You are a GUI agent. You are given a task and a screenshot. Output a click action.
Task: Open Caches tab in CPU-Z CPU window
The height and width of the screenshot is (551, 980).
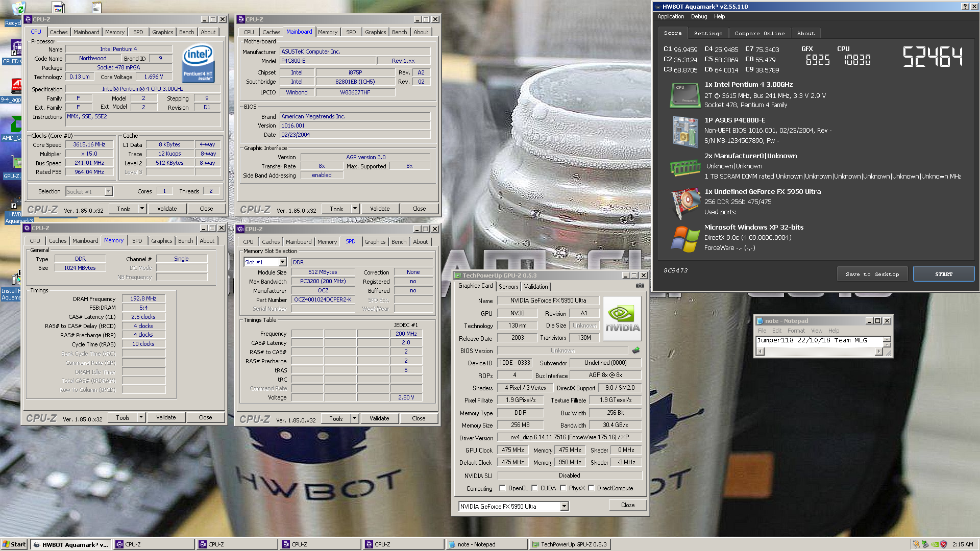click(x=58, y=32)
